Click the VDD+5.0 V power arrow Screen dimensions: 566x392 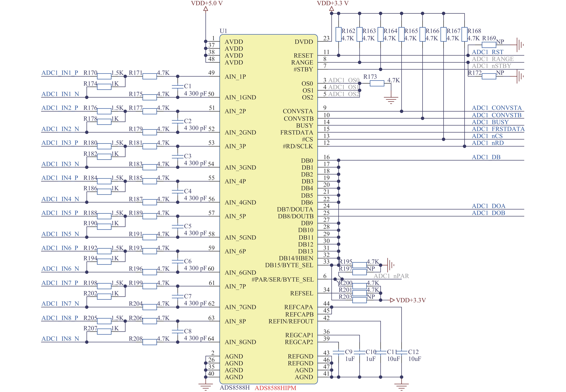(206, 9)
